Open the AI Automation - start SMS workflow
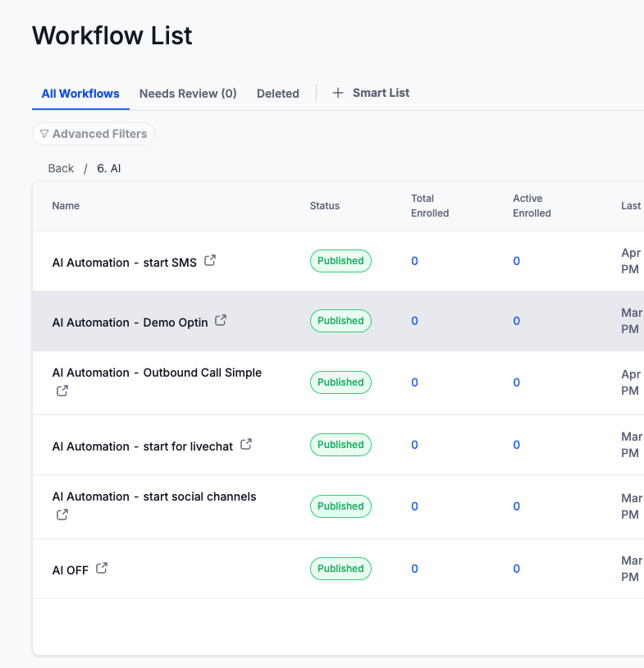The height and width of the screenshot is (668, 644). tap(124, 263)
